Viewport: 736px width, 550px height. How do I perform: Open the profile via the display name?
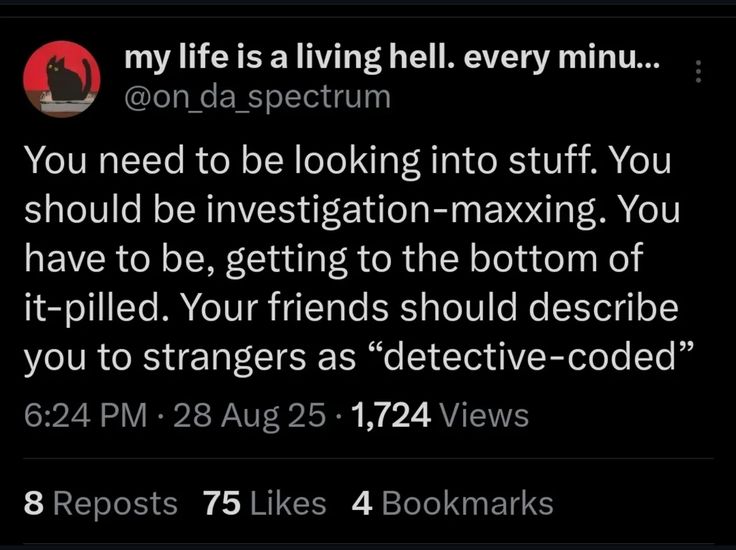point(391,59)
